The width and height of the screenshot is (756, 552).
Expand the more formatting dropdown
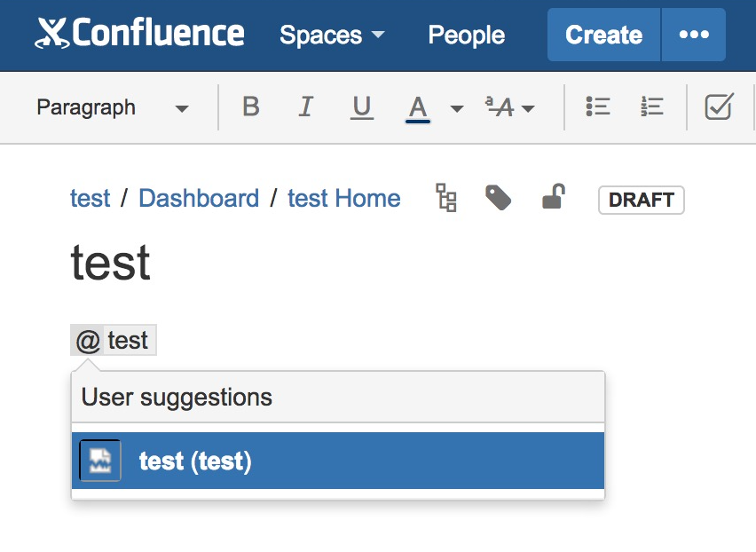(x=510, y=107)
